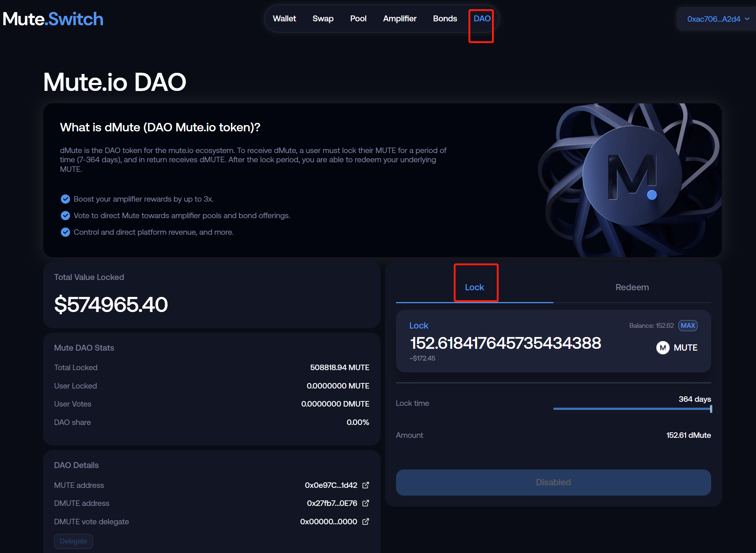Click the Mute DAO Stats heading
Image resolution: width=756 pixels, height=553 pixels.
click(84, 347)
